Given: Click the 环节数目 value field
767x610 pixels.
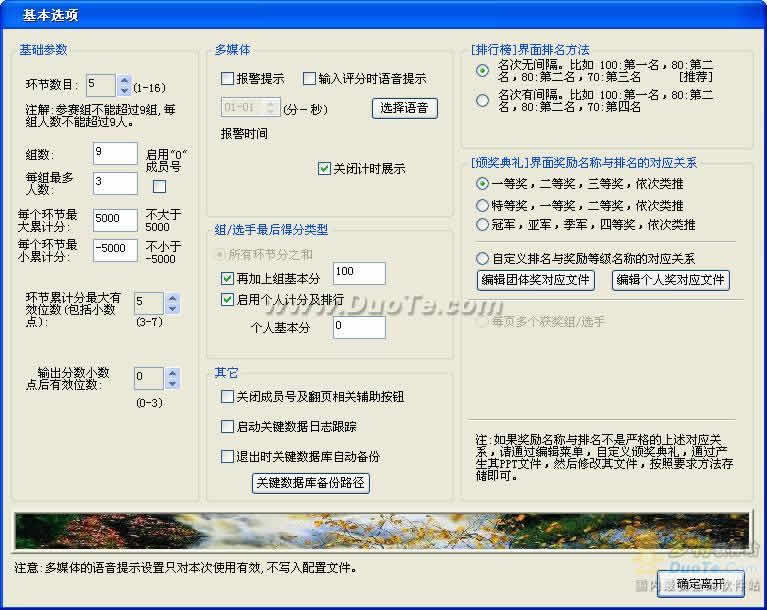Looking at the screenshot, I should point(101,85).
